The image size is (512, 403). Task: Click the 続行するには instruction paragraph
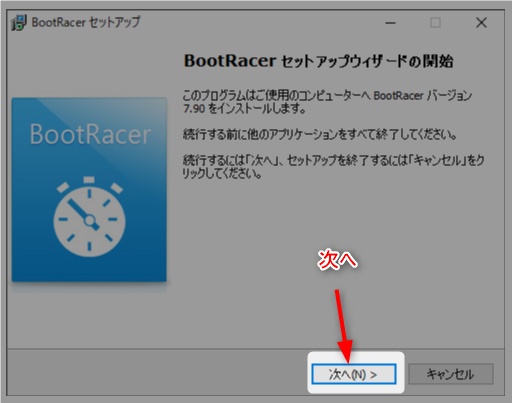(333, 167)
